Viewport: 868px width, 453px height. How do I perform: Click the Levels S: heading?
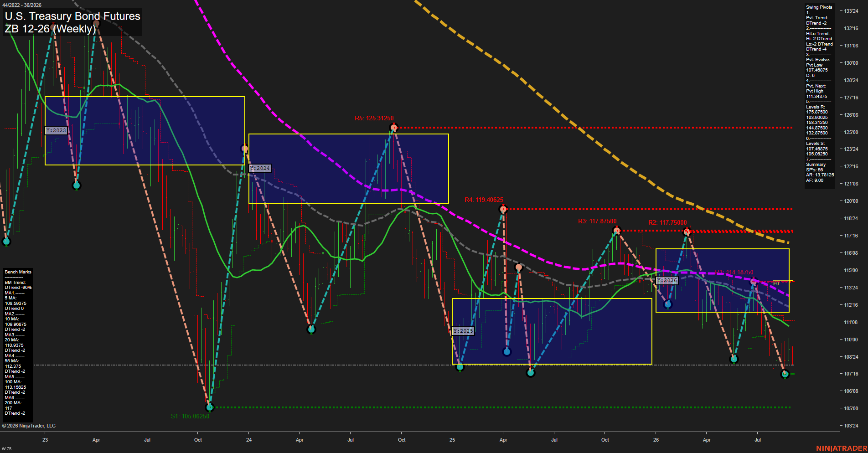tap(815, 144)
